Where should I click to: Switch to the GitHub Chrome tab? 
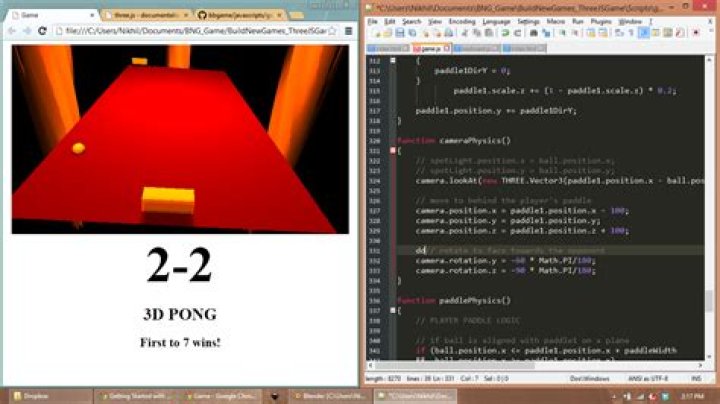(239, 15)
